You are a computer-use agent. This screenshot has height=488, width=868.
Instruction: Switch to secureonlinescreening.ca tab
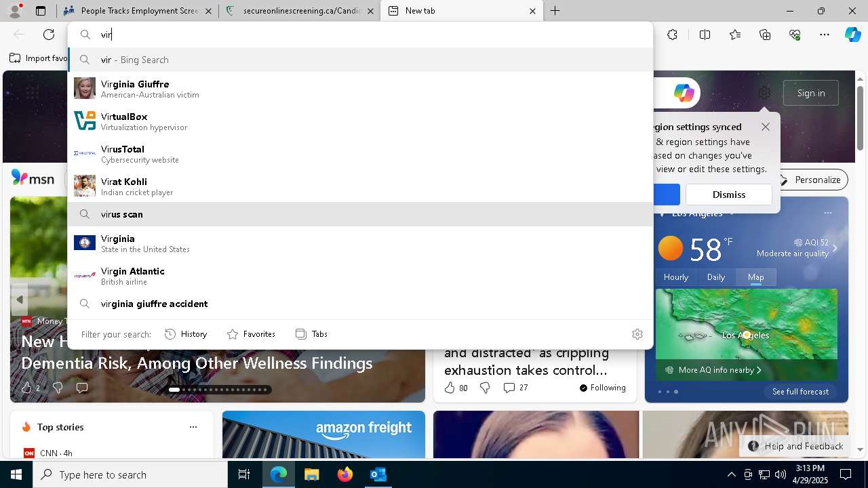click(x=299, y=11)
